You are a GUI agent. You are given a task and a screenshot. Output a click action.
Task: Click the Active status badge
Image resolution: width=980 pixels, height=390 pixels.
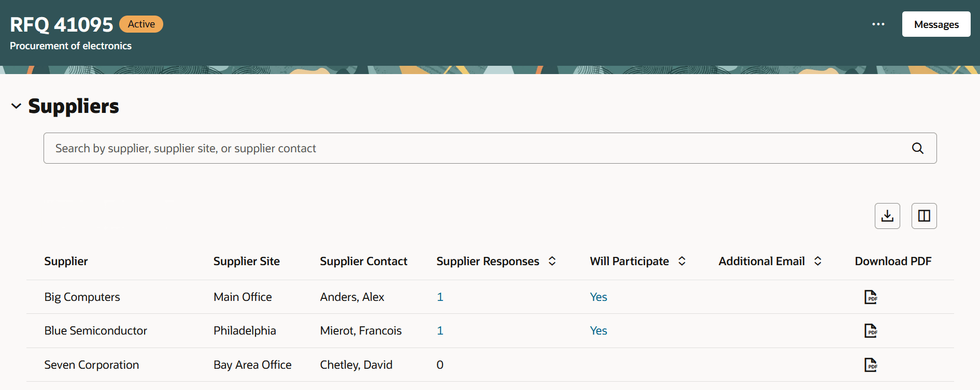point(141,24)
